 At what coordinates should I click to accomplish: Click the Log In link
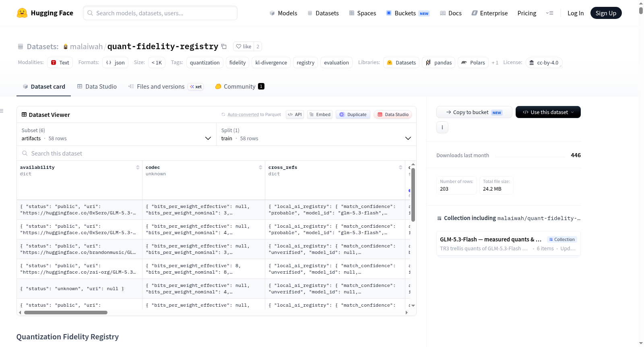(x=576, y=13)
